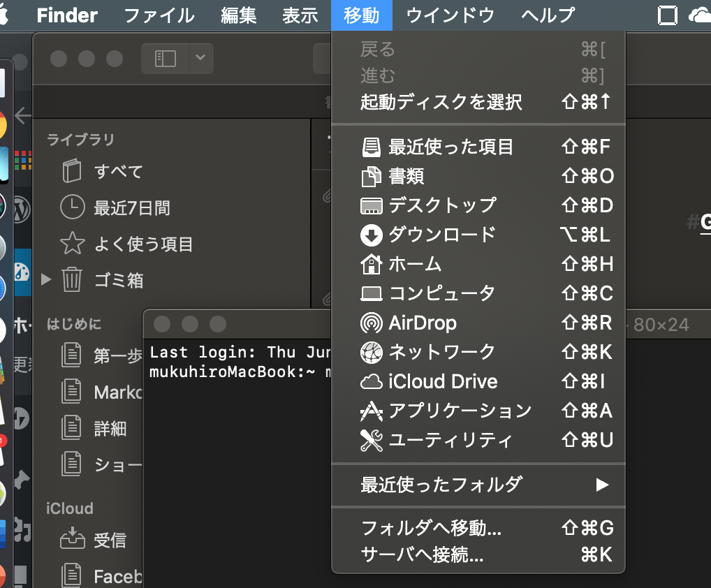Open the ウインドウ menu
Image resolution: width=711 pixels, height=588 pixels.
coord(450,15)
